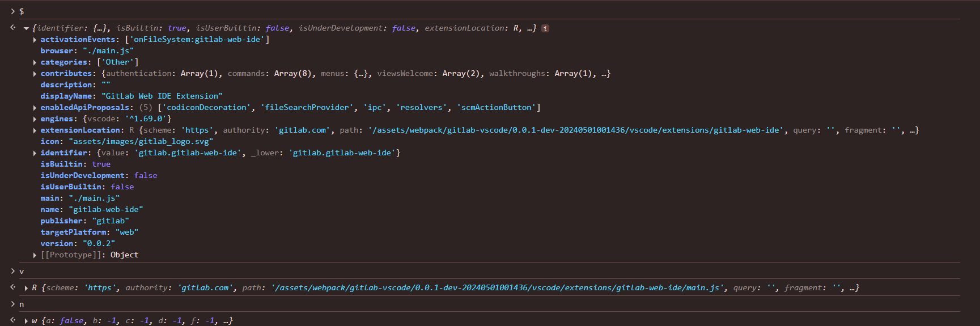This screenshot has width=980, height=326.
Task: Select the icon "assets/images/gitlab_logo.svg" value
Action: coord(141,142)
